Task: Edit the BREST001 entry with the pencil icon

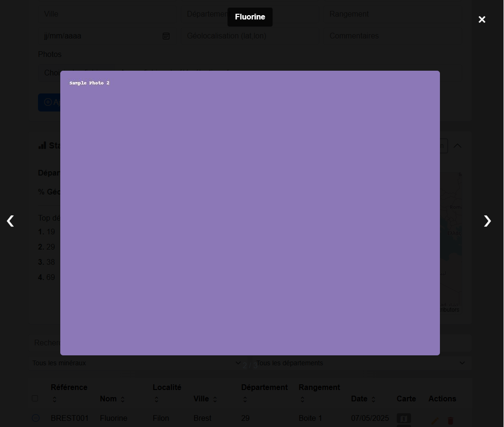Action: (435, 420)
